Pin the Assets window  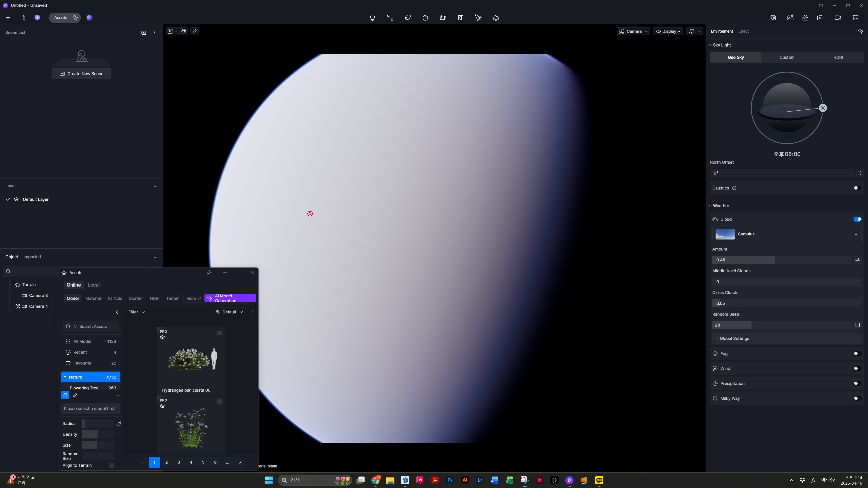209,272
